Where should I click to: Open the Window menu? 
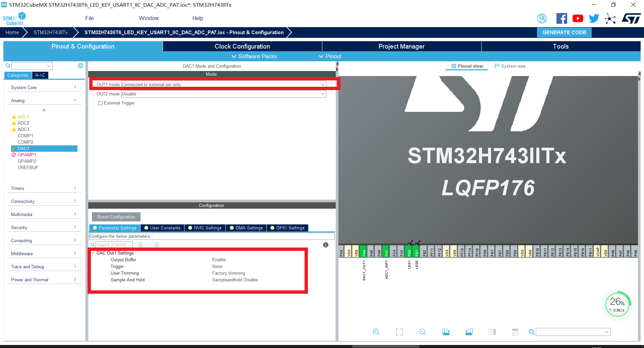click(149, 18)
